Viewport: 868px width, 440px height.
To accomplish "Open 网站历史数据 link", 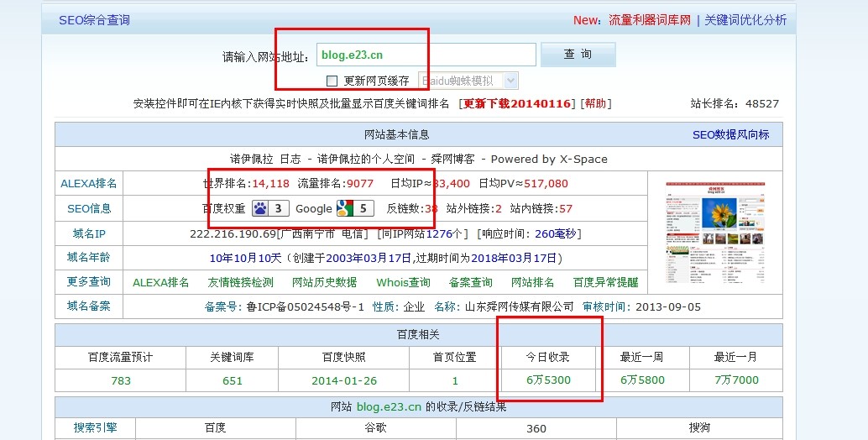I will click(324, 282).
